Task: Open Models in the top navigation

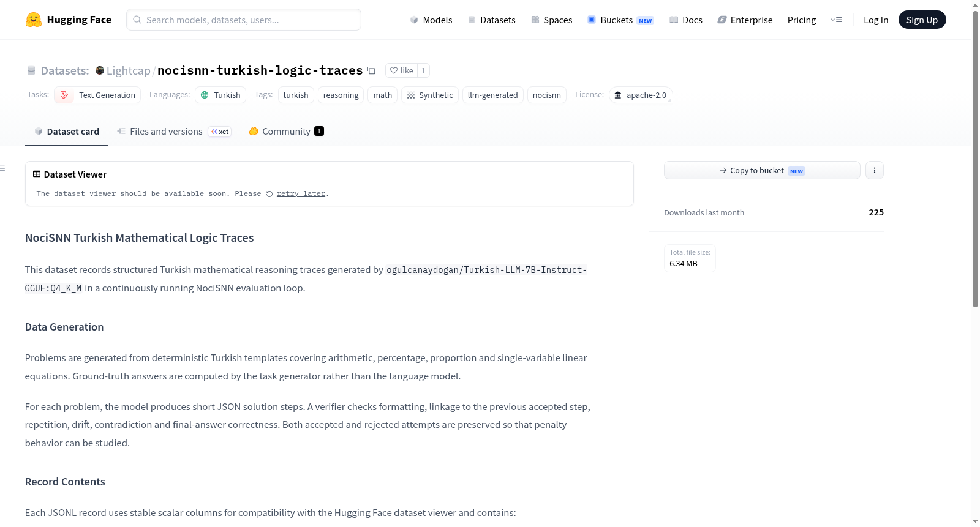Action: point(431,20)
